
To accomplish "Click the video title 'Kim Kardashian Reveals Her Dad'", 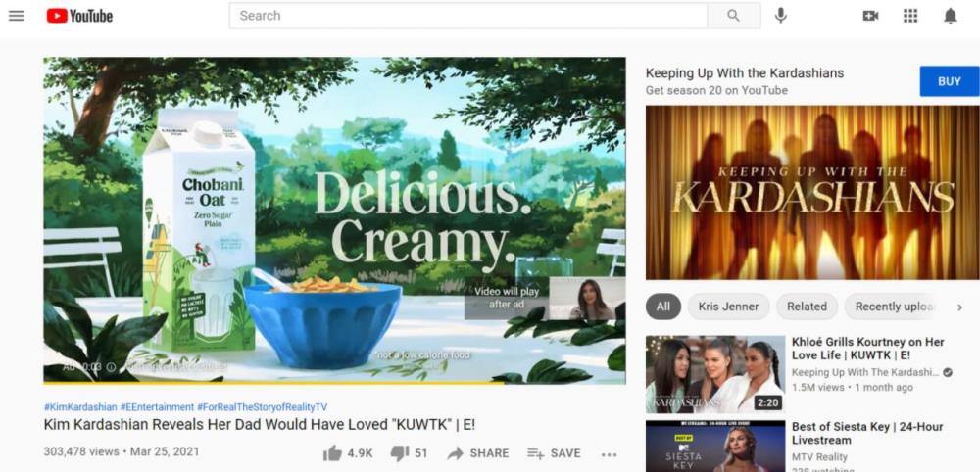I will tap(260, 425).
